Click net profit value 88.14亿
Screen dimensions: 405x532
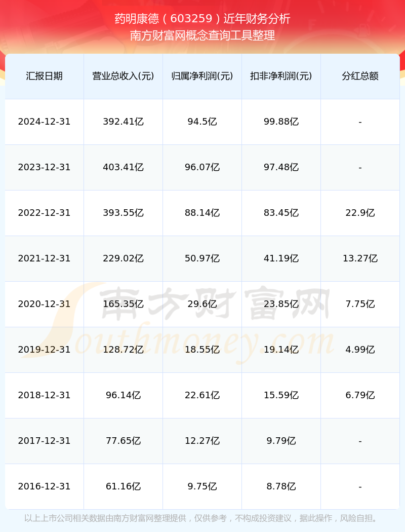pyautogui.click(x=202, y=213)
